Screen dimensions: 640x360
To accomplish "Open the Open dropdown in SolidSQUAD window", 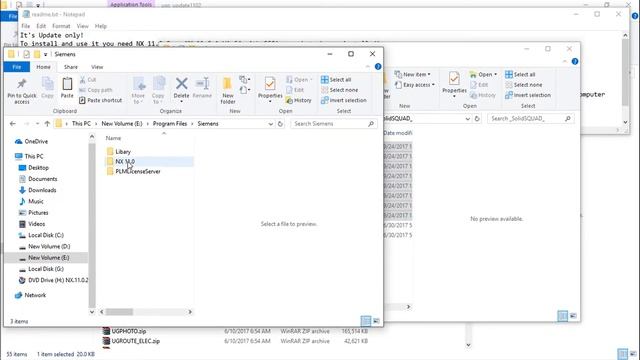I will 484,74.
